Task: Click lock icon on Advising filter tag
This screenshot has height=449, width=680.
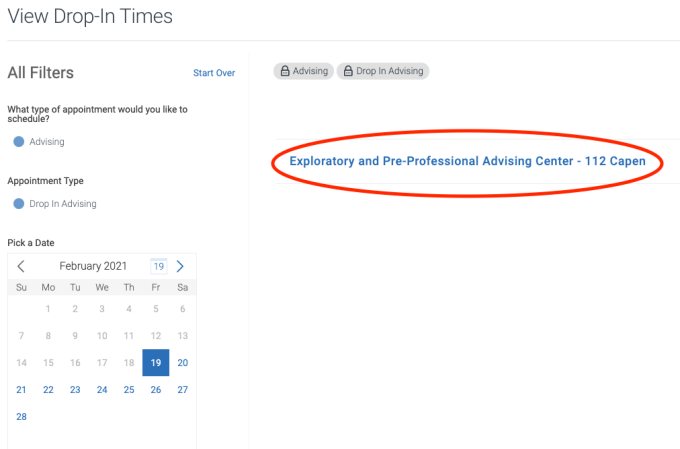Action: coord(285,71)
